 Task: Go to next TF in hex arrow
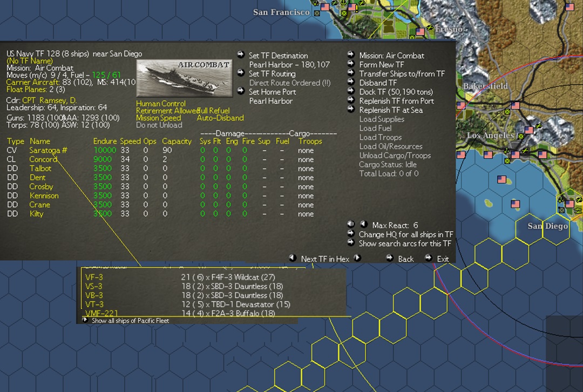click(x=357, y=258)
